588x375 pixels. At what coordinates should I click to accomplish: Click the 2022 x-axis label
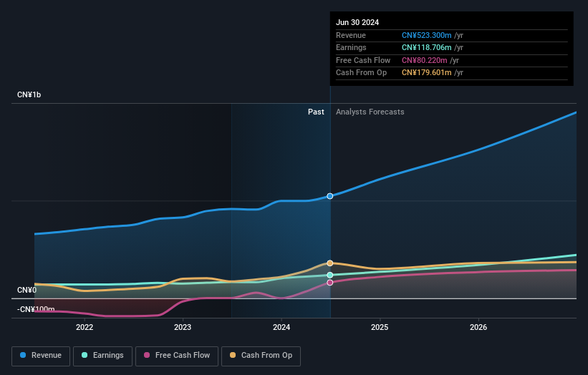(x=85, y=327)
